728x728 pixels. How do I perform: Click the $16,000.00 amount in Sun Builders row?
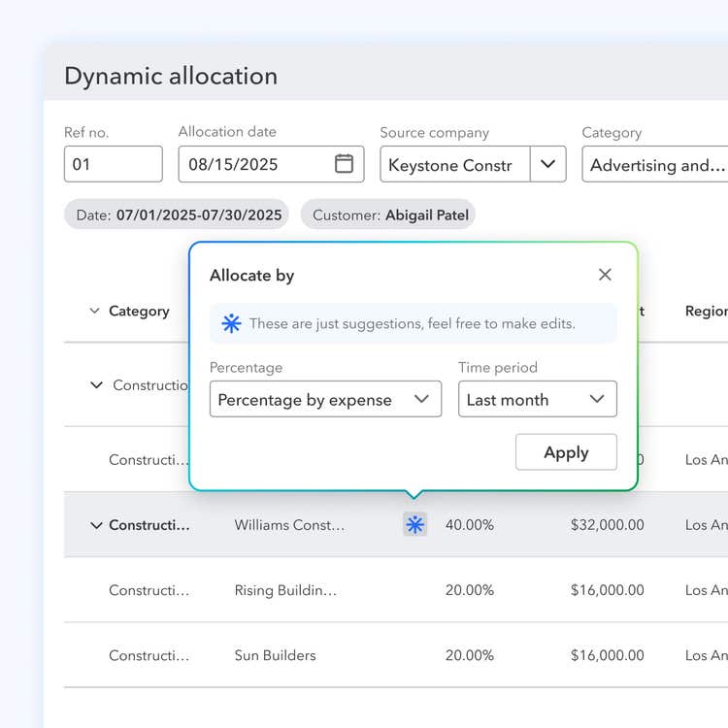pos(608,655)
